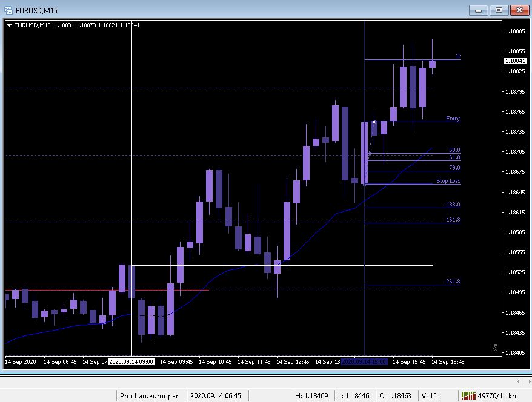532x402 pixels.
Task: Click the connection bars status icon
Action: point(468,395)
